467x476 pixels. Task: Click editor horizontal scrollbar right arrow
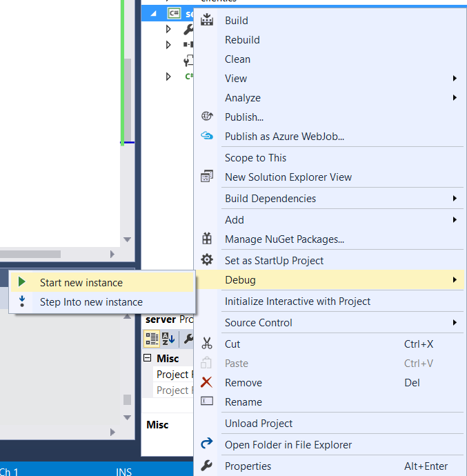(112, 254)
